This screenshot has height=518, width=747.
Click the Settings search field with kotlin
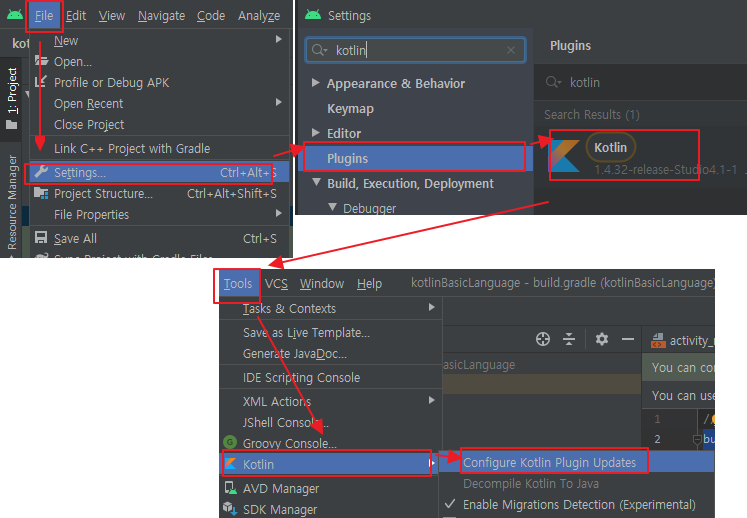pyautogui.click(x=415, y=50)
